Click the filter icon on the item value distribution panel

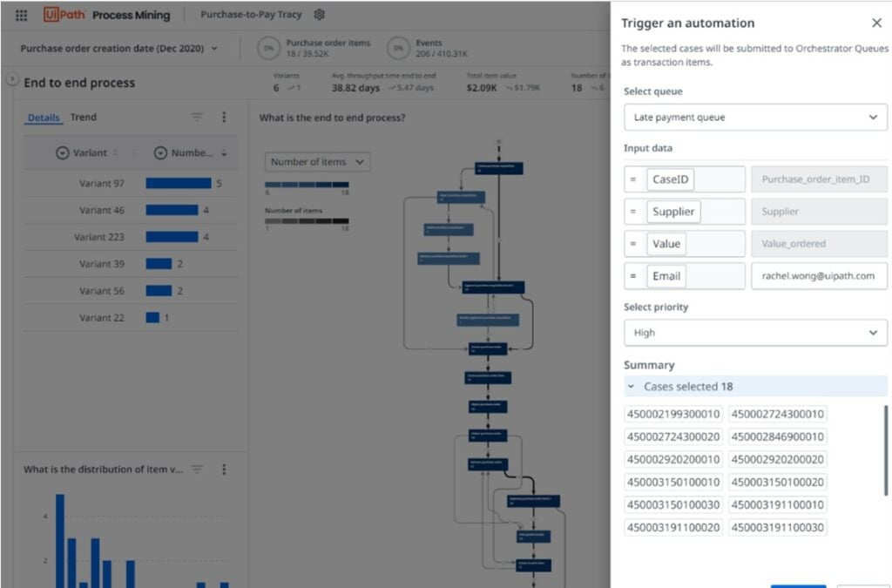click(197, 469)
